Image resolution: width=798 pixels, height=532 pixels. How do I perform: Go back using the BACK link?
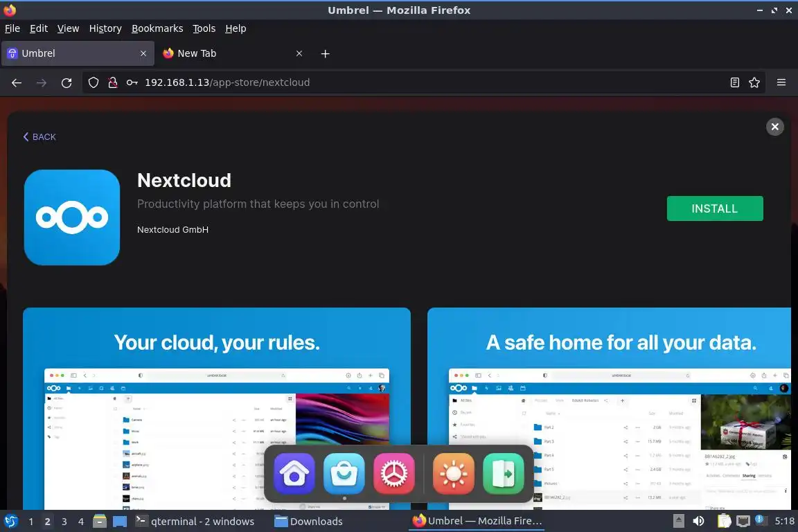pyautogui.click(x=39, y=137)
